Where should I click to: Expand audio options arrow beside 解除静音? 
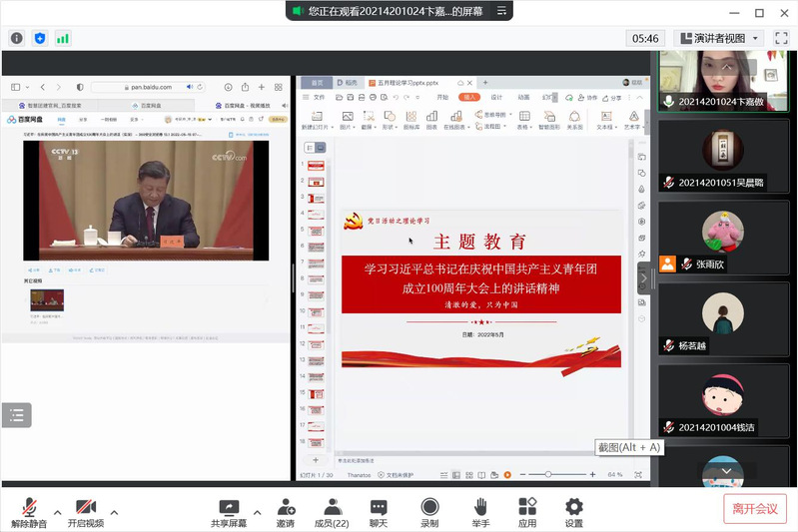pos(57,513)
